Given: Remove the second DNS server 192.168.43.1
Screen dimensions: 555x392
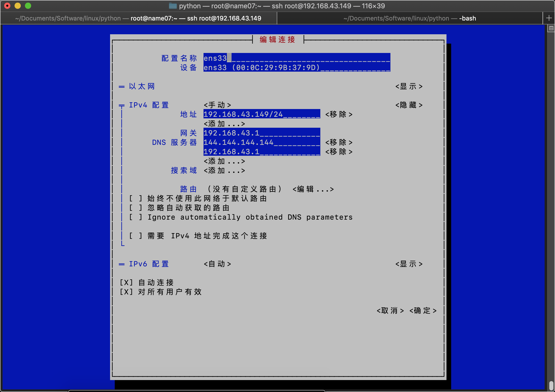Looking at the screenshot, I should pyautogui.click(x=339, y=152).
